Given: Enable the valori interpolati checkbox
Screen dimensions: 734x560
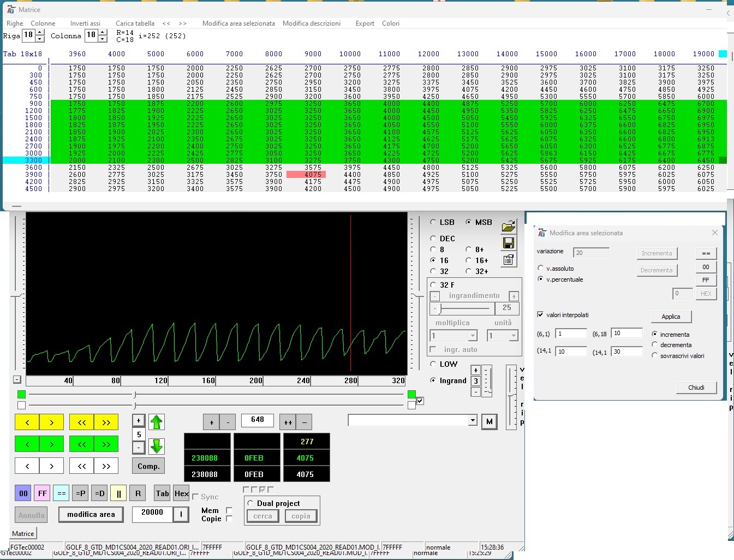Looking at the screenshot, I should tap(540, 315).
